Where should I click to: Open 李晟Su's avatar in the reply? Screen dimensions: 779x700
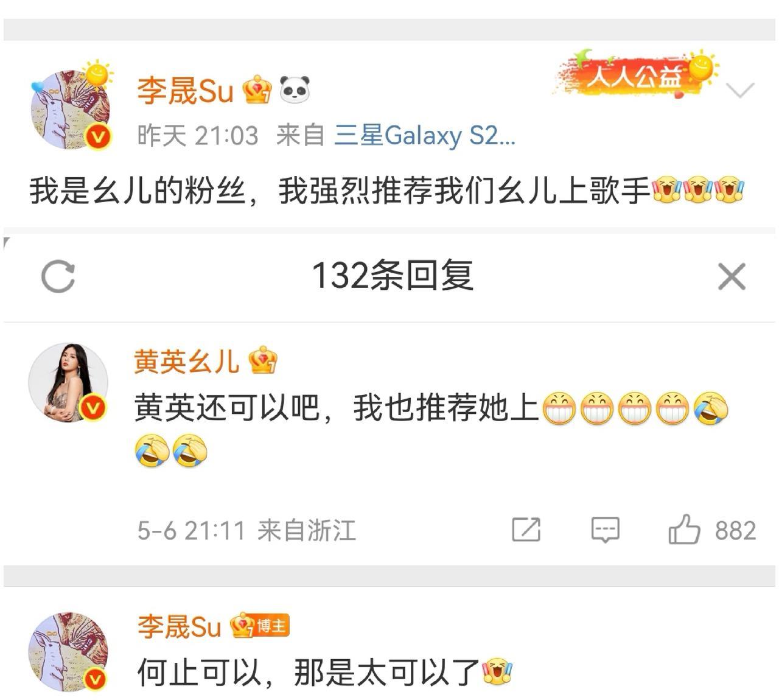coord(69,652)
